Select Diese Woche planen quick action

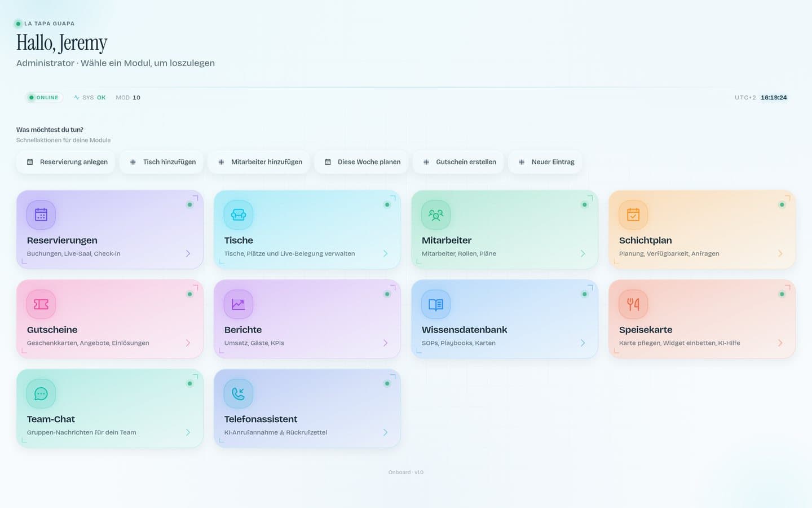(x=361, y=162)
